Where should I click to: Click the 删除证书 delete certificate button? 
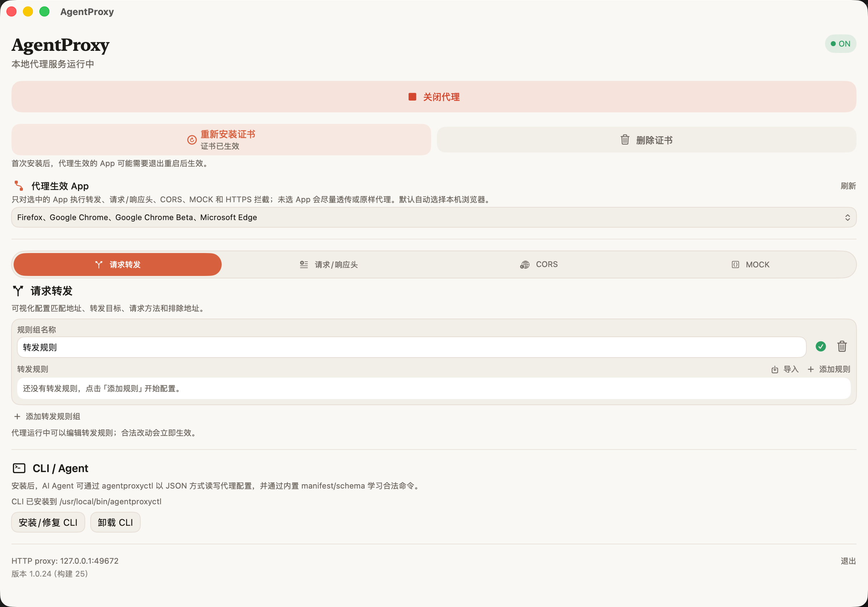(646, 140)
